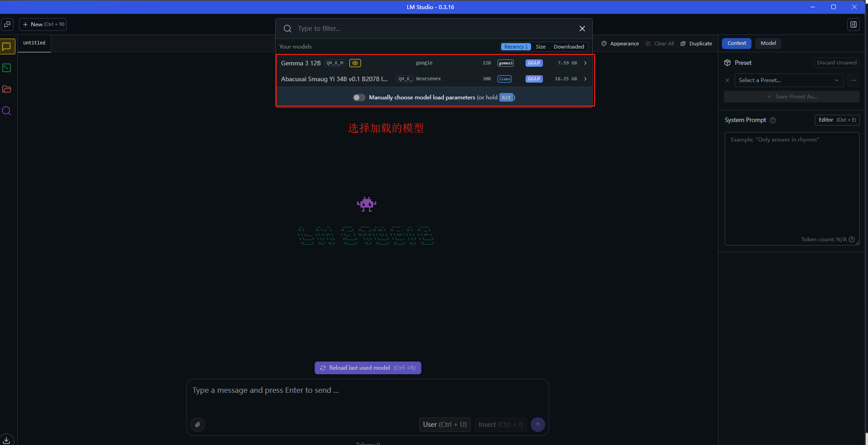Open the Discover search icon in sidebar
868x445 pixels.
tap(7, 111)
